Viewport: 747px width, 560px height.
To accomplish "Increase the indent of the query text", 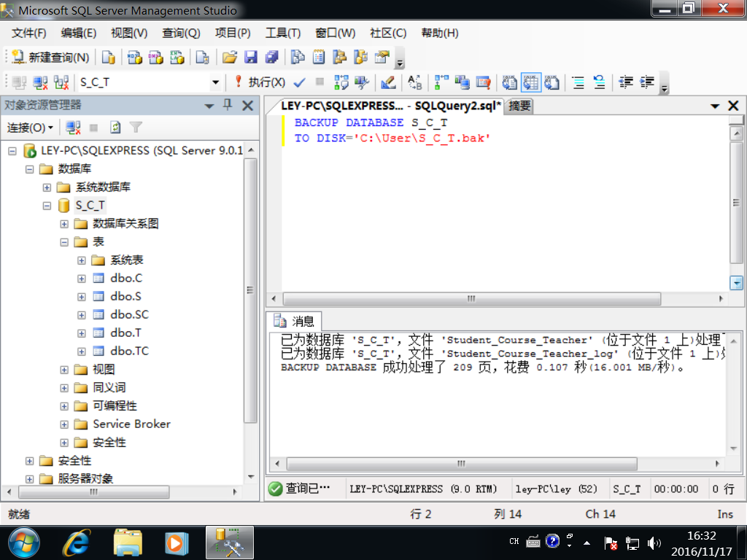I will [646, 82].
